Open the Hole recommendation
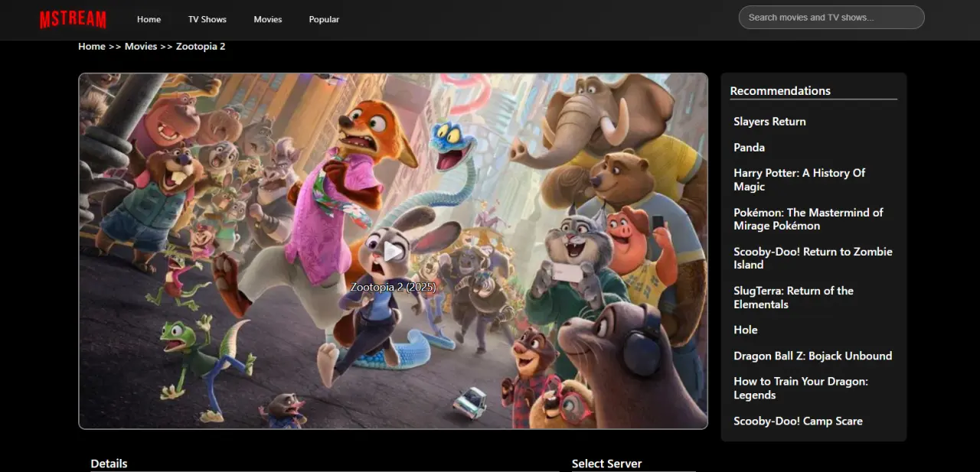This screenshot has width=980, height=472. [746, 330]
